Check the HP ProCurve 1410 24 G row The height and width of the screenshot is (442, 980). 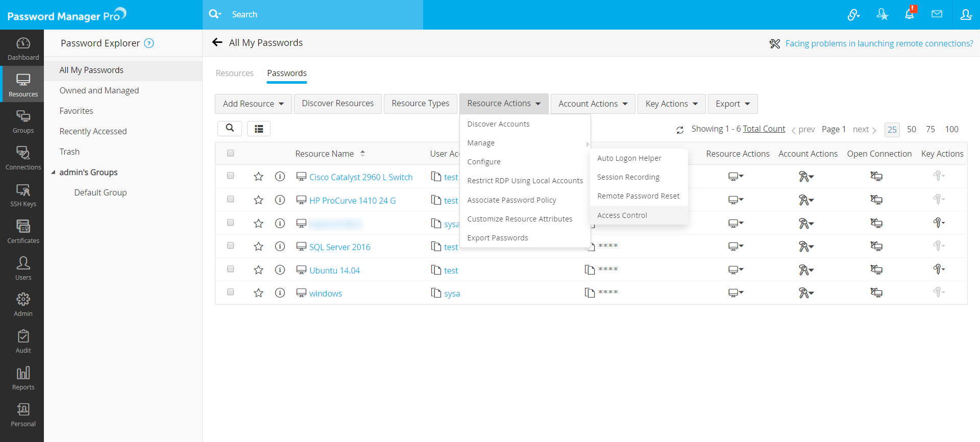(231, 199)
